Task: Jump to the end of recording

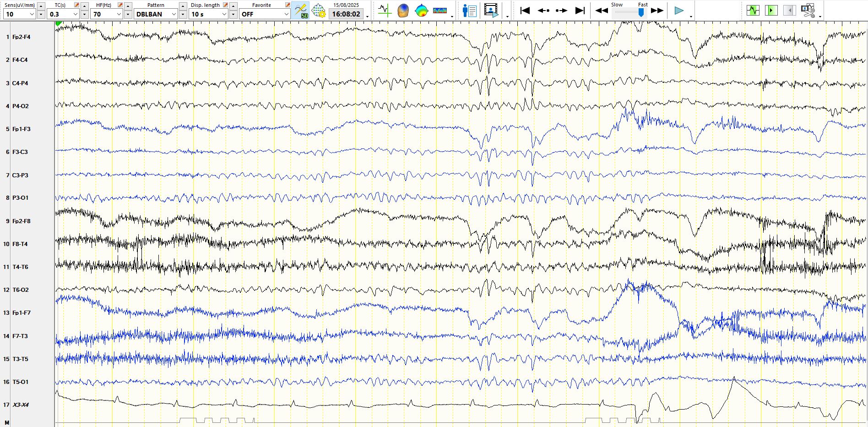Action: [x=580, y=10]
